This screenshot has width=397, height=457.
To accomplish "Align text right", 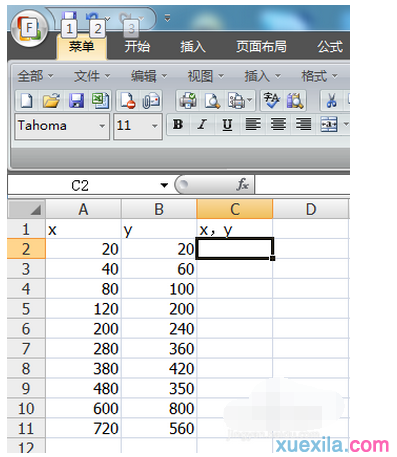I will 303,125.
